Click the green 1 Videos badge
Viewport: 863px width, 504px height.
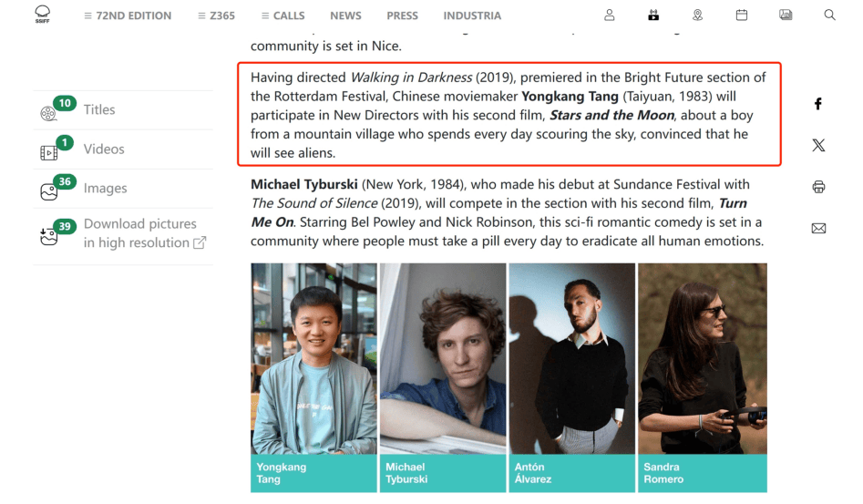65,142
